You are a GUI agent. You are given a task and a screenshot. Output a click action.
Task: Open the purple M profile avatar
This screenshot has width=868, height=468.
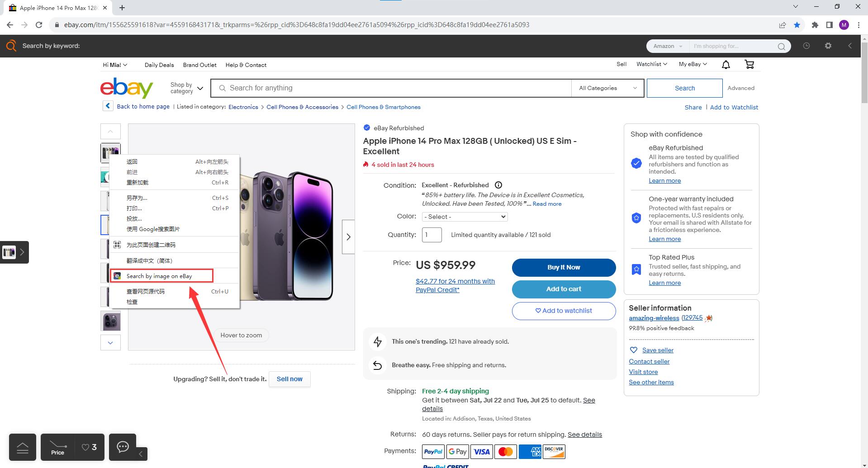(x=844, y=25)
